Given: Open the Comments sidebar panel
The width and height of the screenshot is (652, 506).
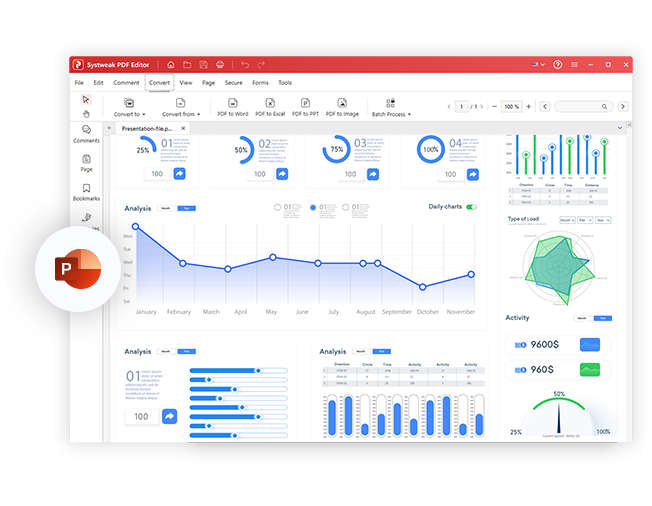Looking at the screenshot, I should pos(86,134).
